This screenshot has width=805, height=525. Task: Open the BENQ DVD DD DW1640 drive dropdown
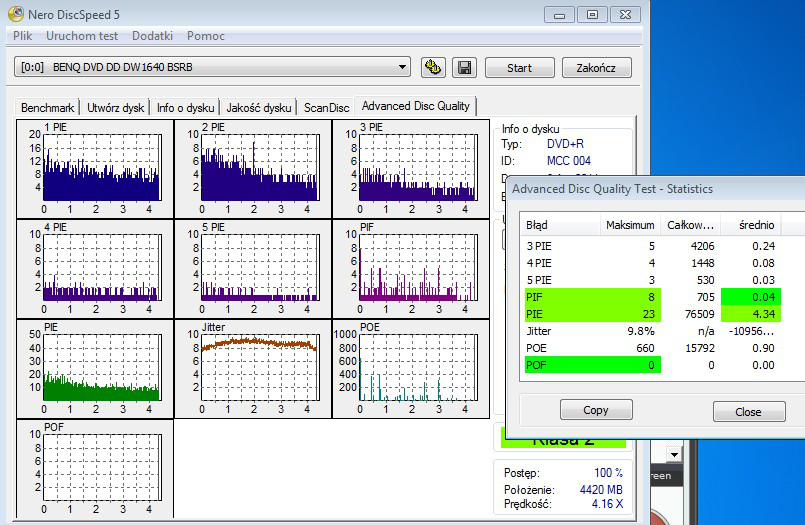pyautogui.click(x=212, y=67)
